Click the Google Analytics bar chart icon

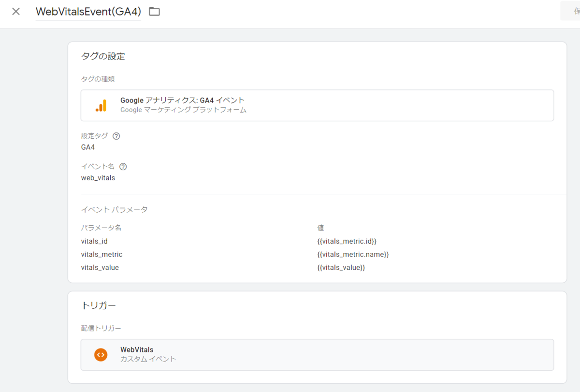(101, 105)
